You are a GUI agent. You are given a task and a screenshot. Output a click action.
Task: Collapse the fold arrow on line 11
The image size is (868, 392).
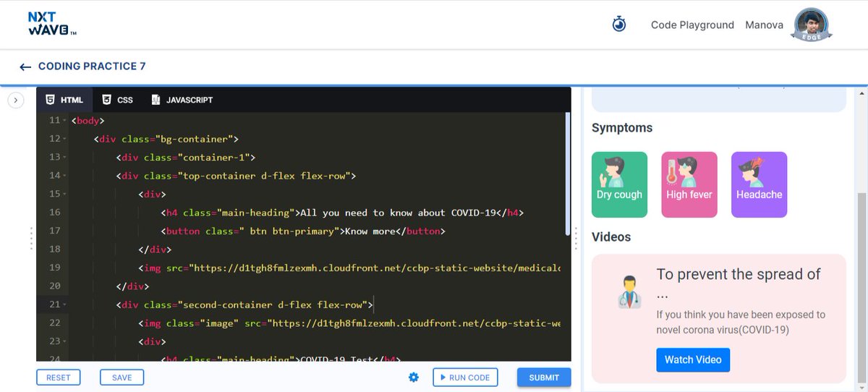coord(65,121)
